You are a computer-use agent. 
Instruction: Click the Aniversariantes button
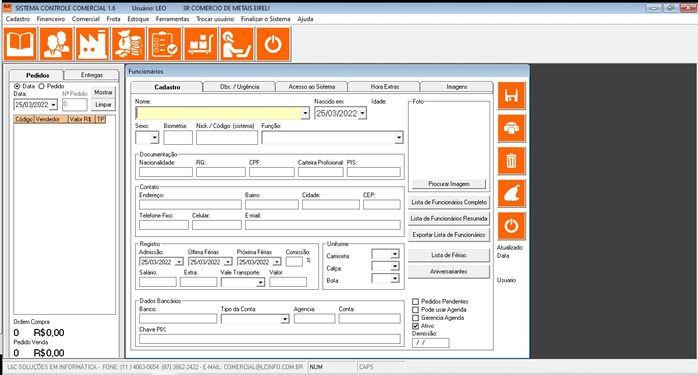pos(449,271)
